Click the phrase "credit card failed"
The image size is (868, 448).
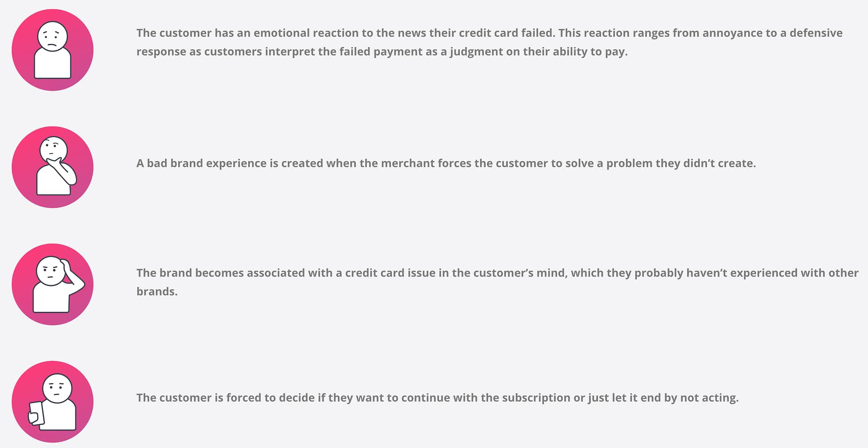[506, 33]
